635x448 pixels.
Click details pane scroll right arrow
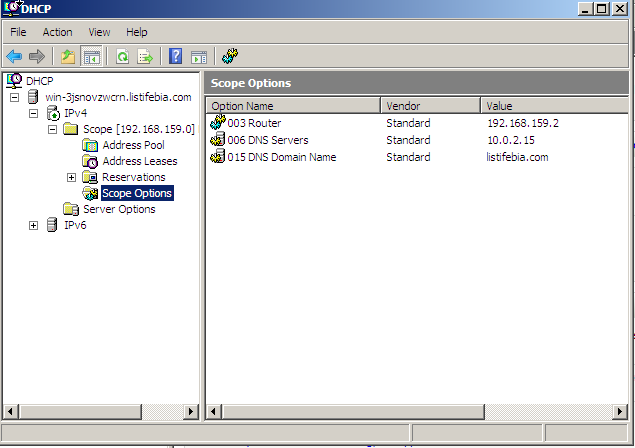pyautogui.click(x=620, y=412)
